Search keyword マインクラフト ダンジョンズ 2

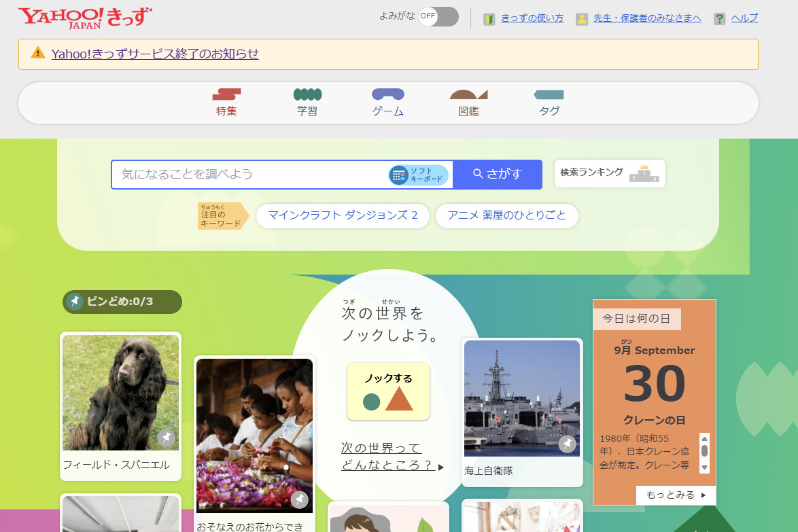tap(343, 215)
